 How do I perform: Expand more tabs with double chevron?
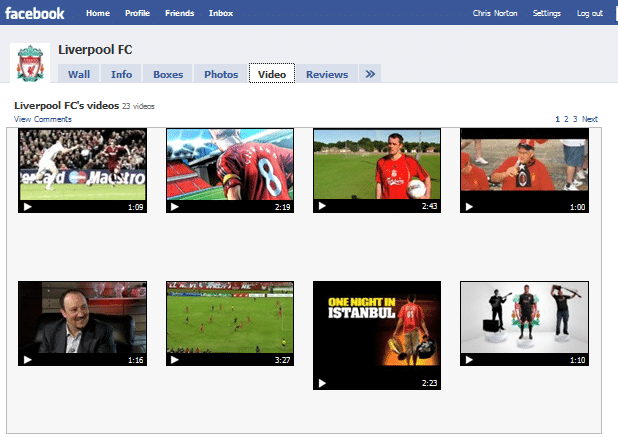[x=370, y=74]
